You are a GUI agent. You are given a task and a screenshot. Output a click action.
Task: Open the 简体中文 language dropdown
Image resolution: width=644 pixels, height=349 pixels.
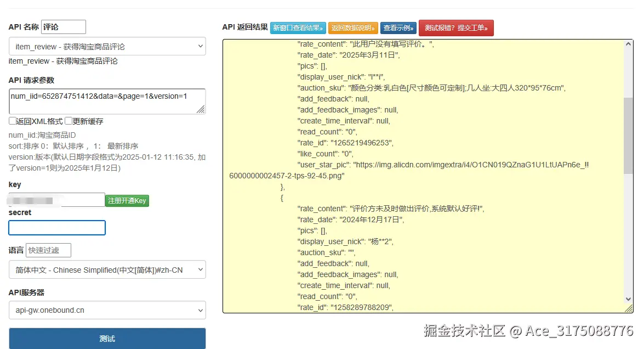point(107,269)
